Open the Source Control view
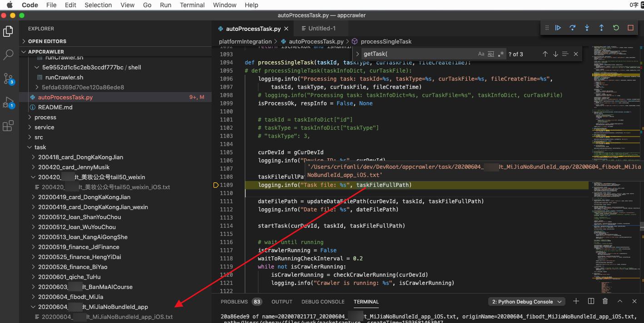 [x=8, y=78]
